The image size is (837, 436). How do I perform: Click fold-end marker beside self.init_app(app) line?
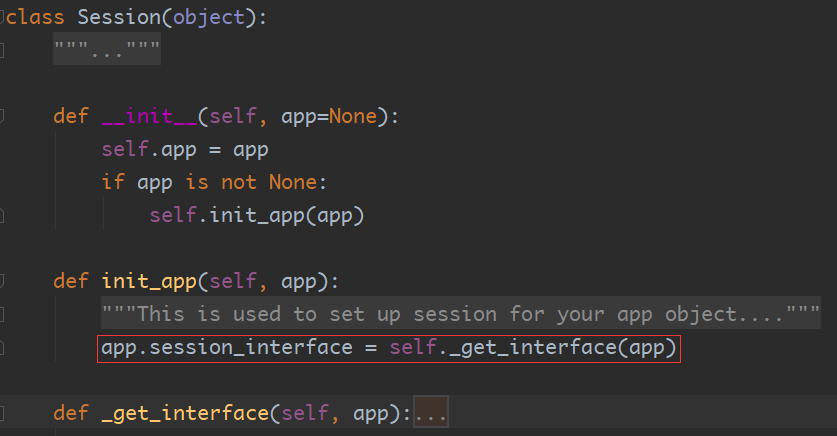point(2,216)
